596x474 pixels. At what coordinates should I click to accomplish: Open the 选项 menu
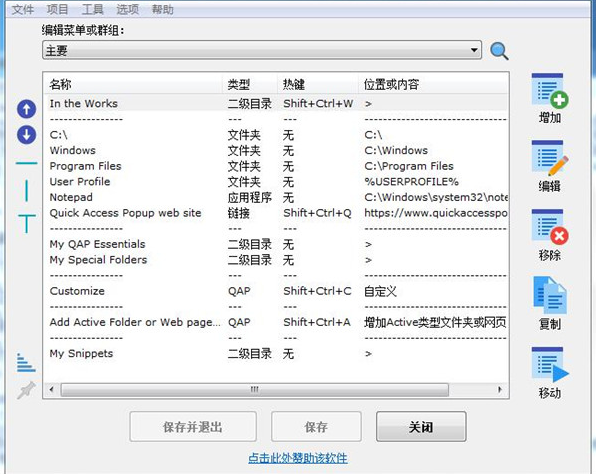[127, 9]
